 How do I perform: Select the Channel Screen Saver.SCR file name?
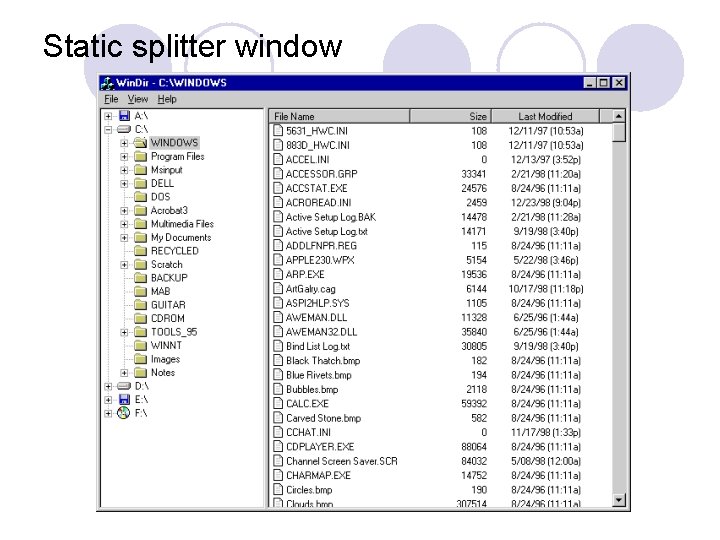click(x=342, y=461)
